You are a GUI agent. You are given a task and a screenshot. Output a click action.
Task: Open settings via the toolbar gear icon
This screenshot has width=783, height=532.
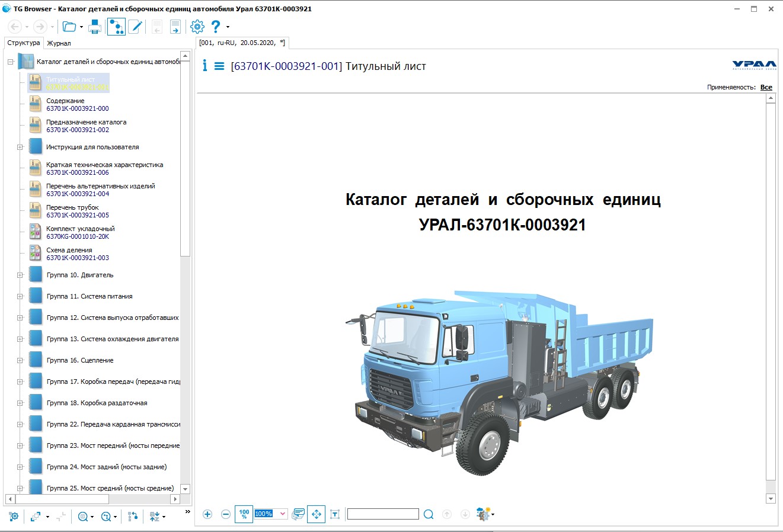click(197, 27)
